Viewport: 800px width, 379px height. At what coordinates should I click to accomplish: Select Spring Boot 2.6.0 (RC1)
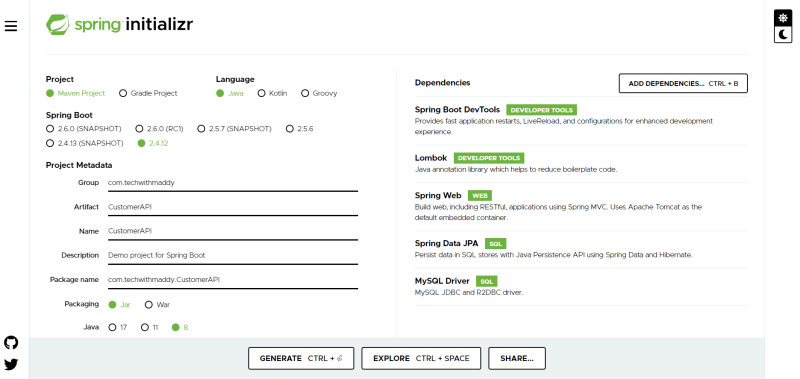(x=160, y=129)
